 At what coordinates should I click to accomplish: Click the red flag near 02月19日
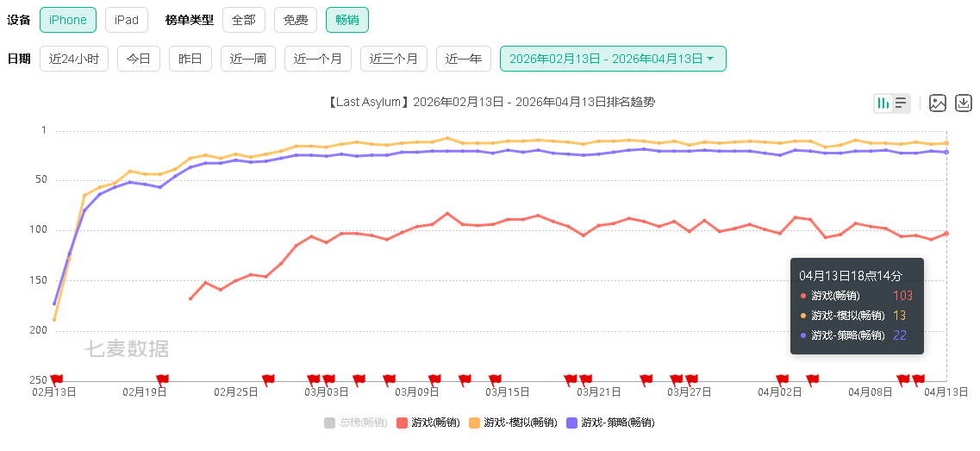tap(162, 379)
